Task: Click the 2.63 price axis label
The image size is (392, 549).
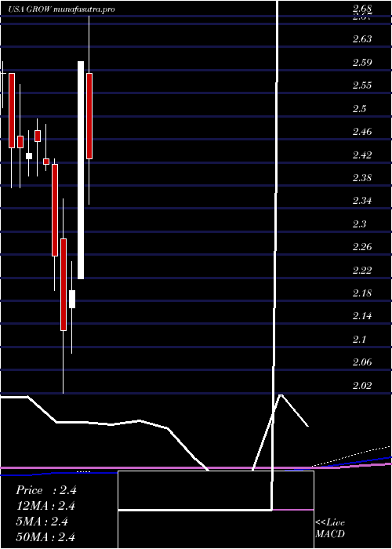Action: click(x=362, y=39)
